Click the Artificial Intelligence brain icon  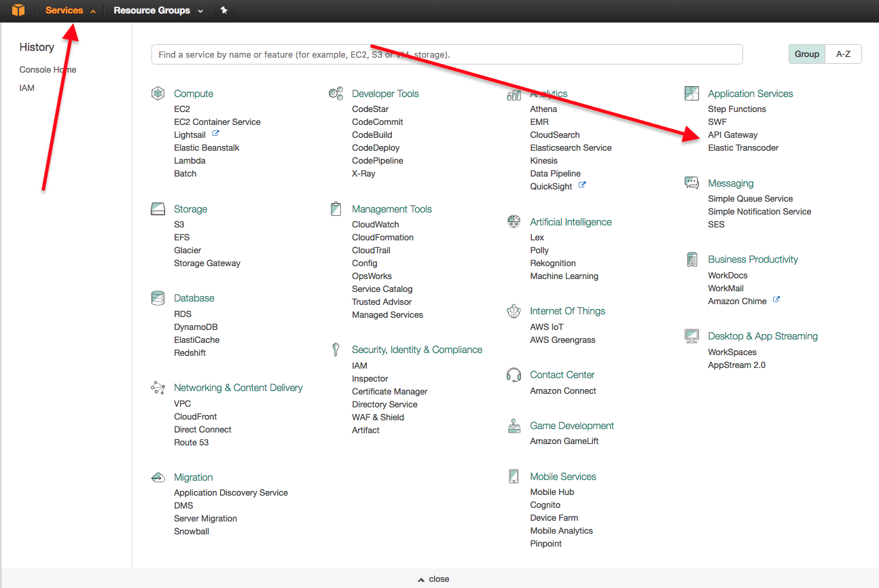(514, 222)
